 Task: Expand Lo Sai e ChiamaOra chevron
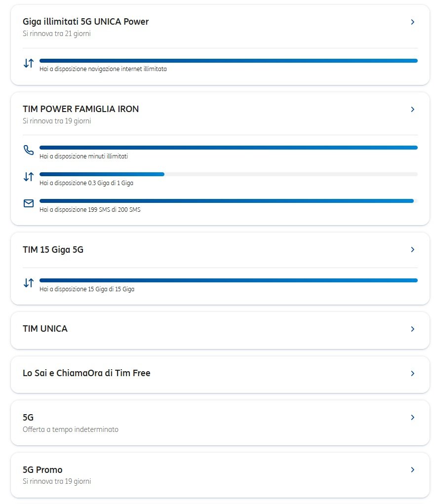click(x=413, y=374)
